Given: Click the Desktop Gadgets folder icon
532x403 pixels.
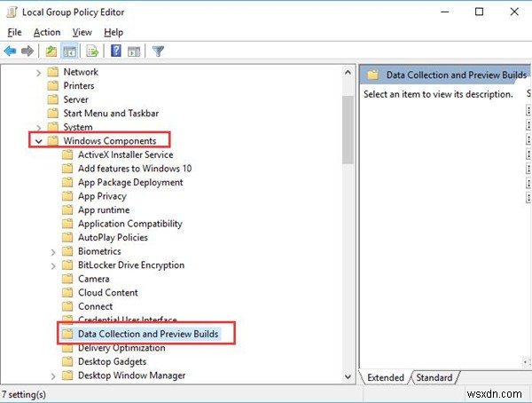Looking at the screenshot, I should (x=67, y=361).
